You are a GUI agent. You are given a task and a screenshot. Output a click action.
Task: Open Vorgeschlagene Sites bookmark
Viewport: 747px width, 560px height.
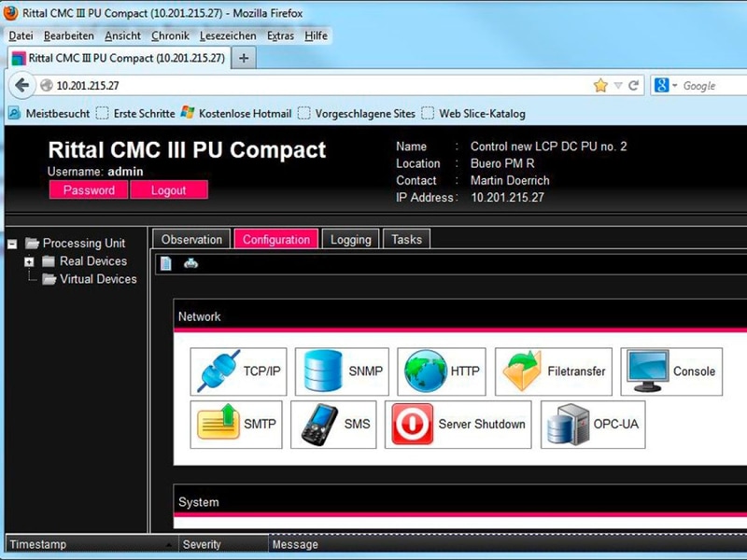pos(357,113)
